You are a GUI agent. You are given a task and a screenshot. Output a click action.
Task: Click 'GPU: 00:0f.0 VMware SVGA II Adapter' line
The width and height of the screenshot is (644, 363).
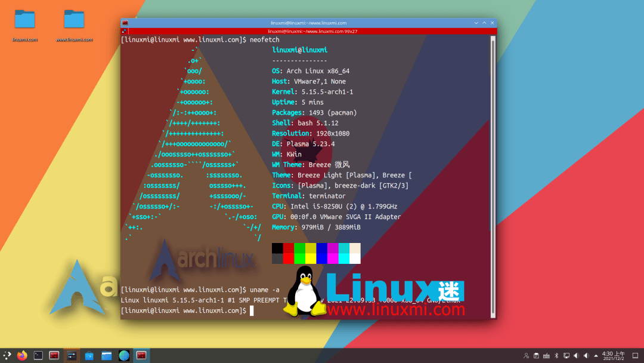point(336,217)
